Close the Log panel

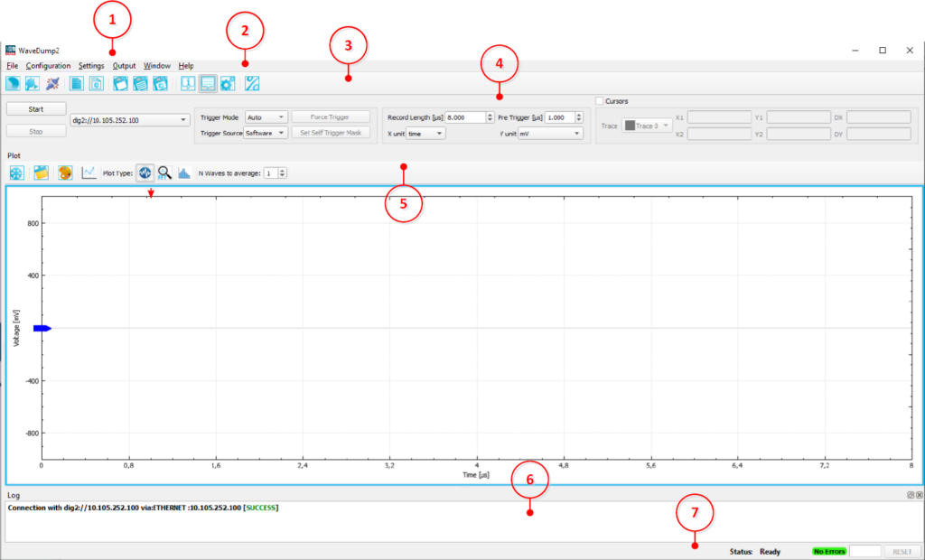click(919, 495)
